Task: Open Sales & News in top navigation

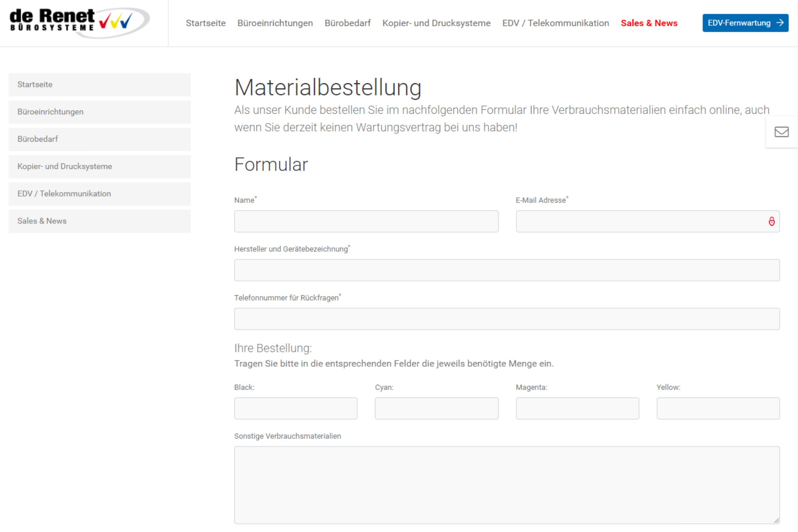Action: coord(649,23)
